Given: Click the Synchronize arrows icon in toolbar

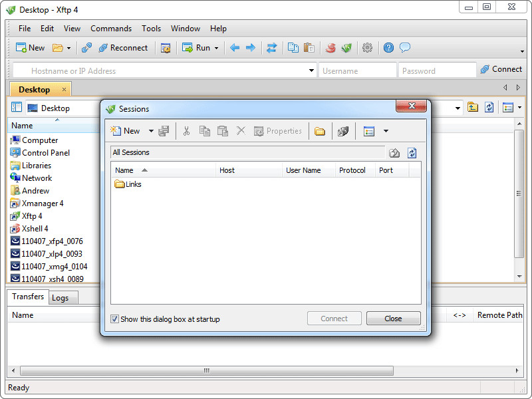Looking at the screenshot, I should click(272, 48).
